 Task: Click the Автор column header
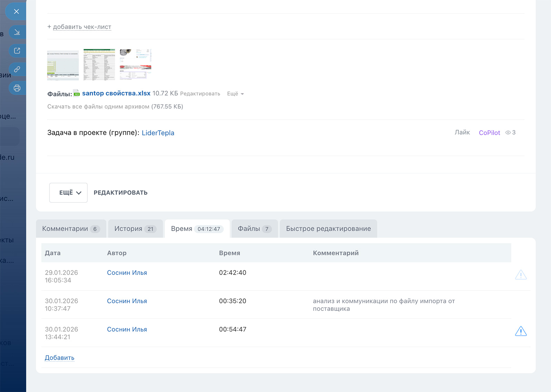(117, 253)
